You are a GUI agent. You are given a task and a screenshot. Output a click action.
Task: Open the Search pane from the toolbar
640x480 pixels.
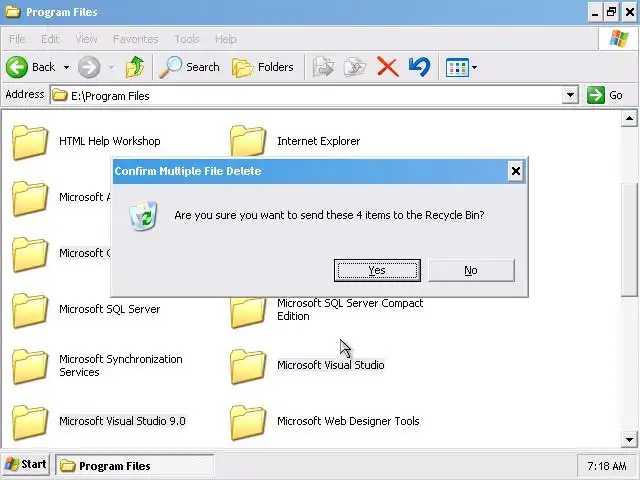(189, 67)
